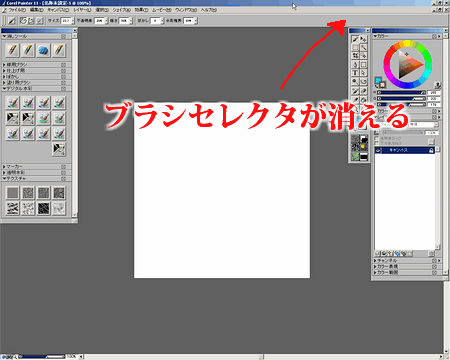Click the 不透明度 value field in property bar
The image size is (450, 360).
pyautogui.click(x=99, y=21)
